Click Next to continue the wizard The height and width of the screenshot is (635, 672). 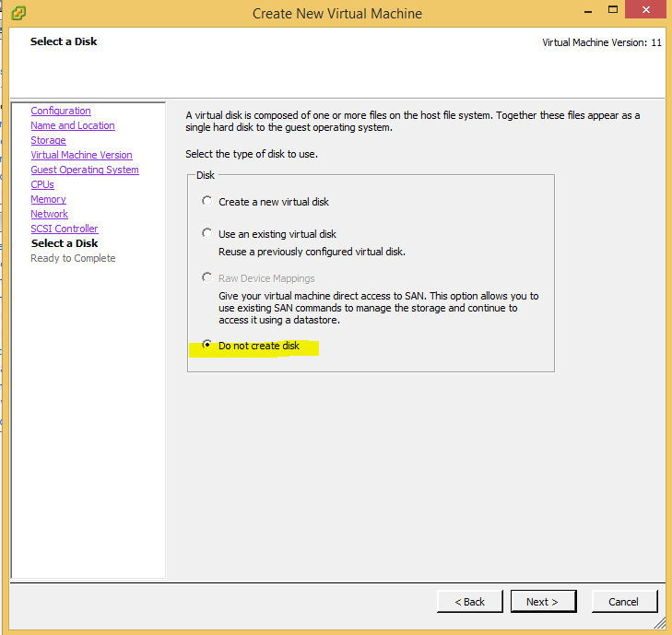pos(543,602)
